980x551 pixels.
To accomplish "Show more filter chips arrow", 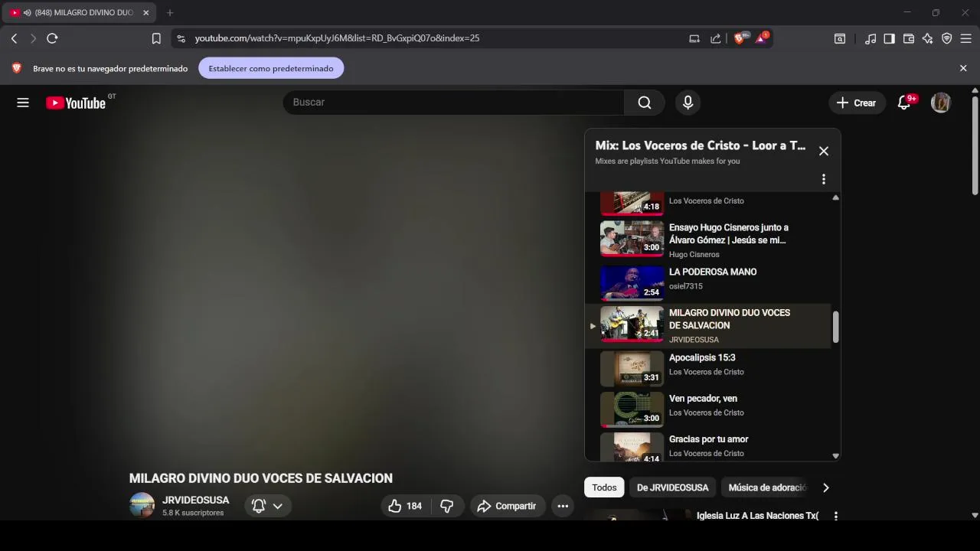I will tap(825, 487).
